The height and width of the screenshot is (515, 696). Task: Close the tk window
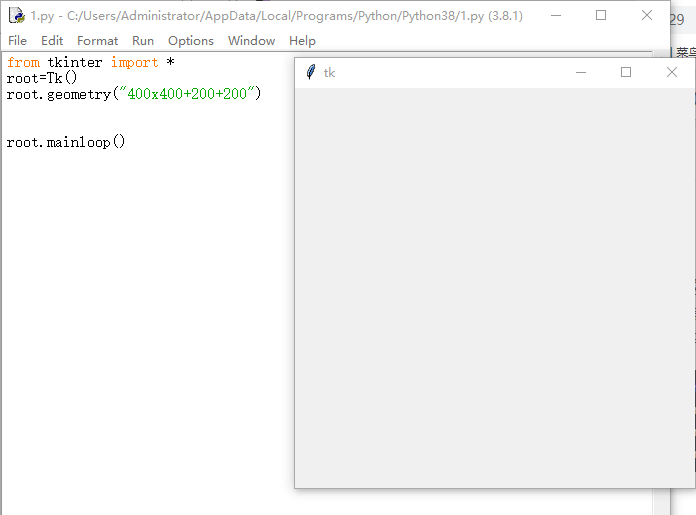(x=672, y=72)
